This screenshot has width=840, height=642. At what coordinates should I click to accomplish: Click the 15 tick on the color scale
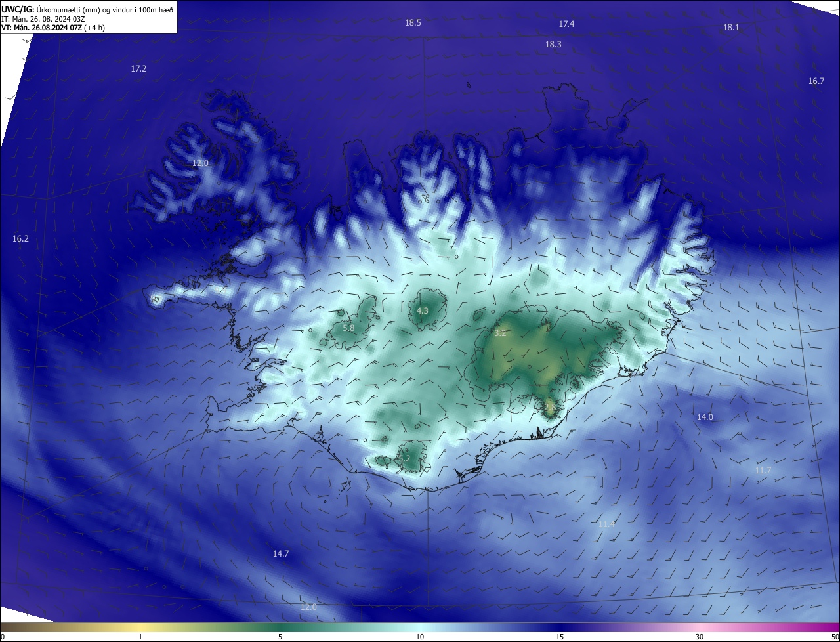pos(560,637)
